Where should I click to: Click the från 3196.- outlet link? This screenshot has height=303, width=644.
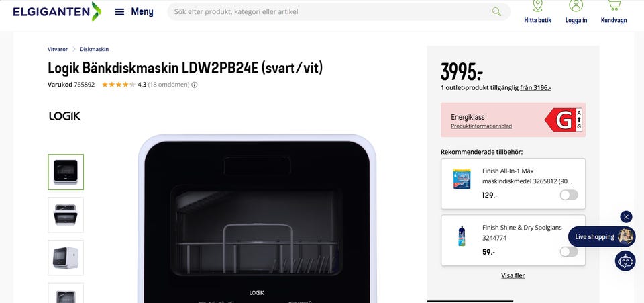click(x=535, y=87)
